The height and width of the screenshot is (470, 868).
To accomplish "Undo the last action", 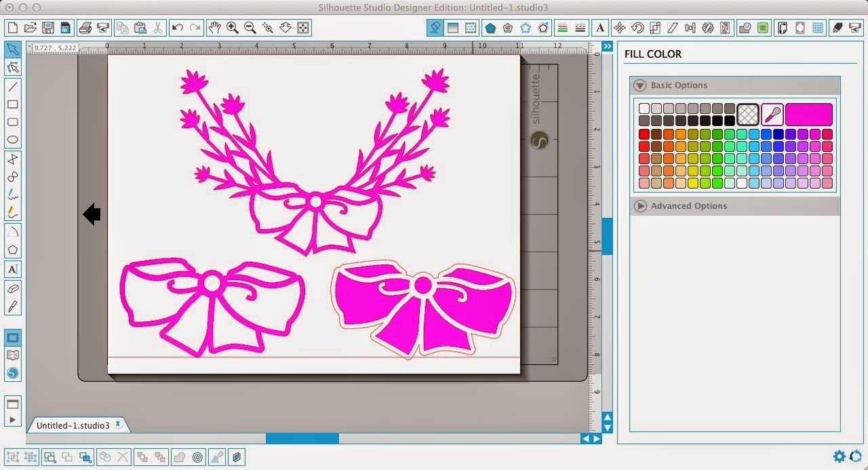I will pos(178,28).
